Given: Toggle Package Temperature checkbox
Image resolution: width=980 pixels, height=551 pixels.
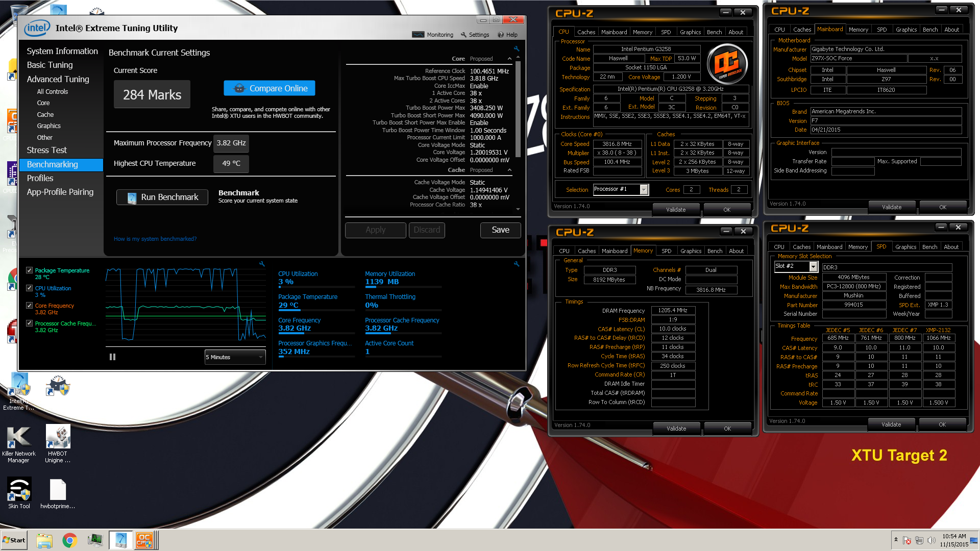Looking at the screenshot, I should click(30, 270).
